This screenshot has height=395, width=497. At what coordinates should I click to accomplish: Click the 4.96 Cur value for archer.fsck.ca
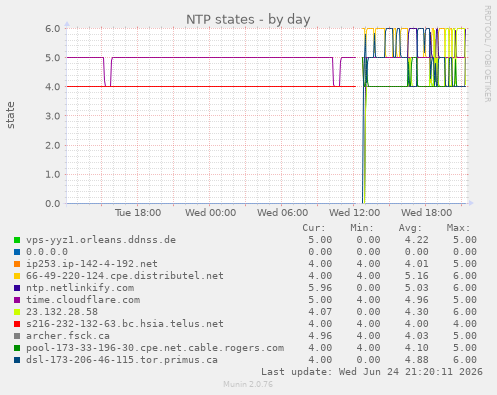pyautogui.click(x=320, y=336)
